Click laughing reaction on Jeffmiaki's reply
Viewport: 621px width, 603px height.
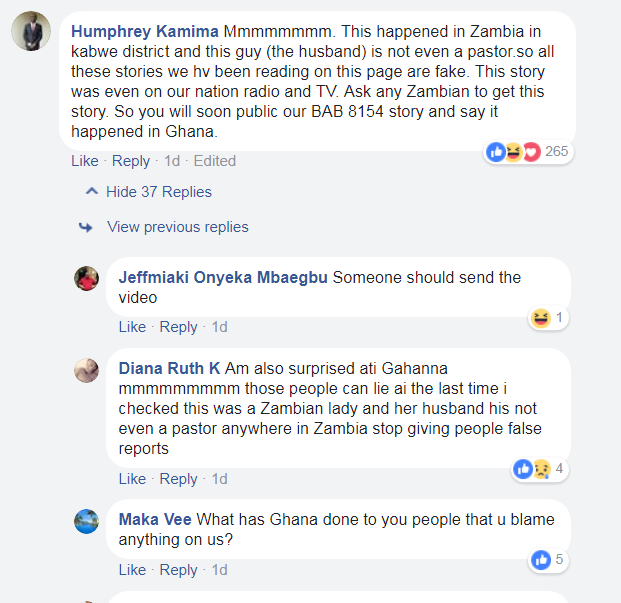[x=541, y=318]
